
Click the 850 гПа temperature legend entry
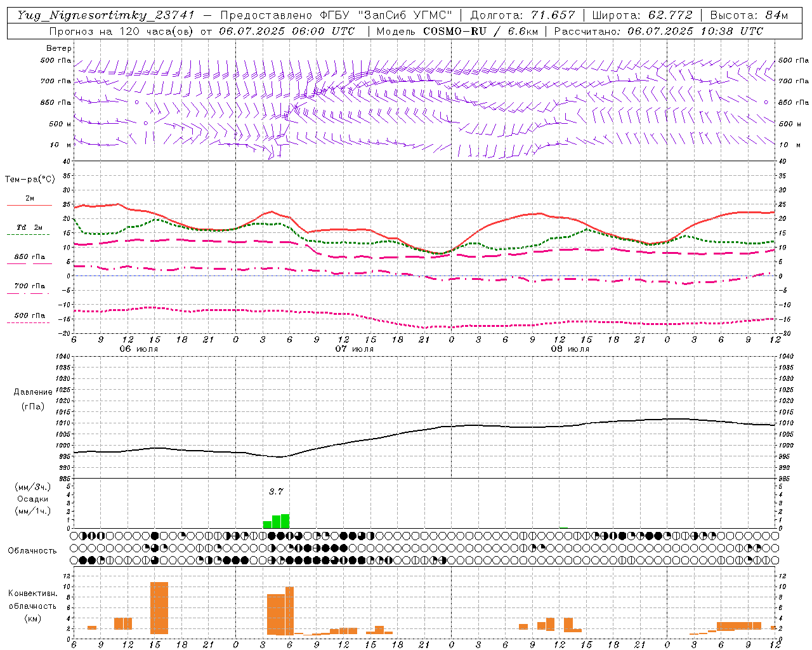30,257
